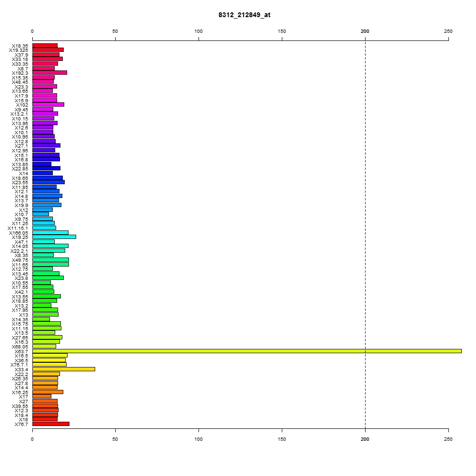Select the X19.325 label

[x=18, y=50]
